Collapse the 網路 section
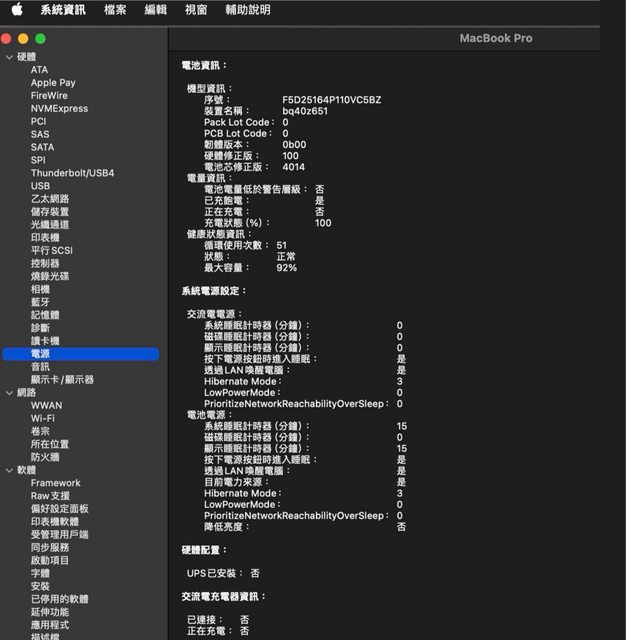Screen dimensions: 626x640 (9, 393)
